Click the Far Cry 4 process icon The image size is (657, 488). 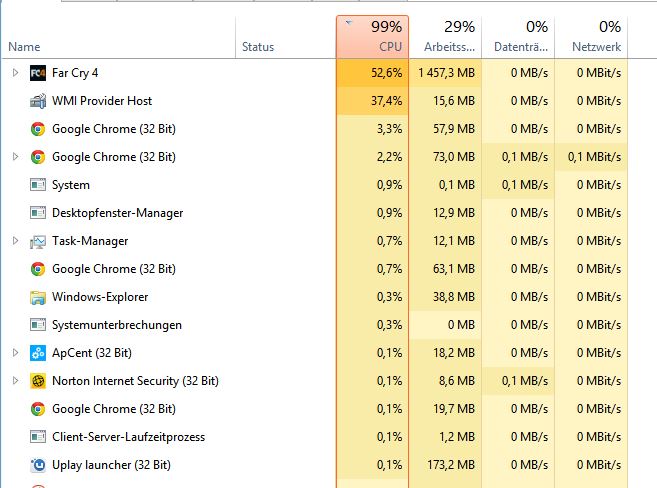pos(38,73)
